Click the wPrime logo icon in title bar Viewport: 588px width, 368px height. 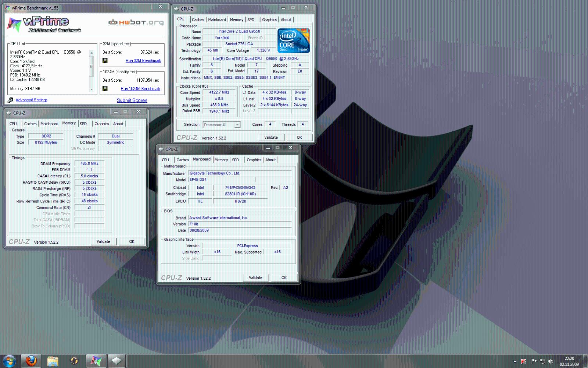click(7, 8)
